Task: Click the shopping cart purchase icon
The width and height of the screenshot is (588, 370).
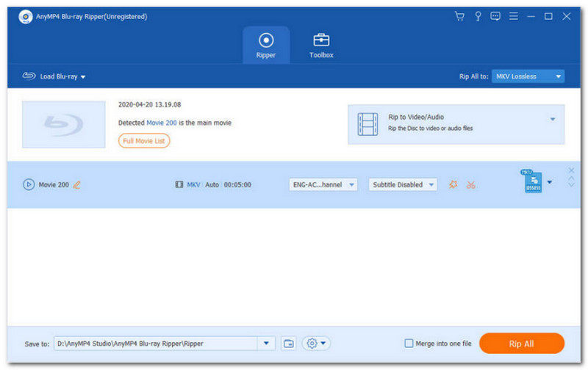Action: [460, 16]
